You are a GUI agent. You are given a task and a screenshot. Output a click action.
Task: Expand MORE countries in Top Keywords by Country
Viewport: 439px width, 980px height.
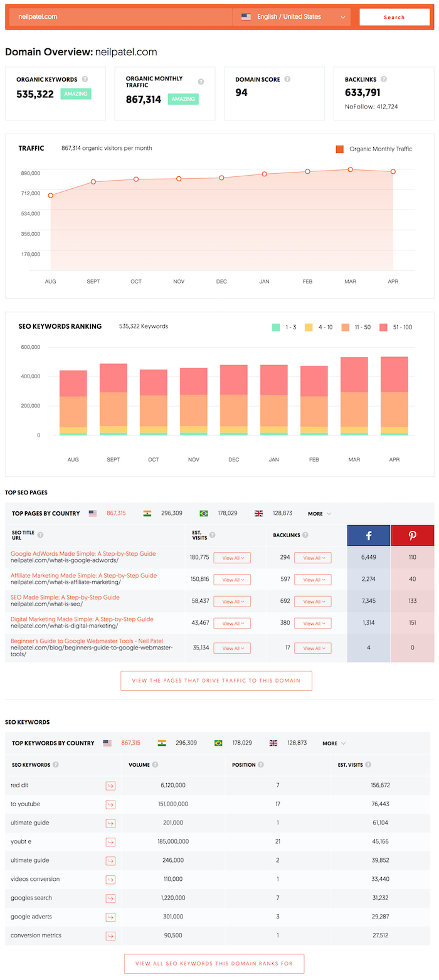(334, 743)
